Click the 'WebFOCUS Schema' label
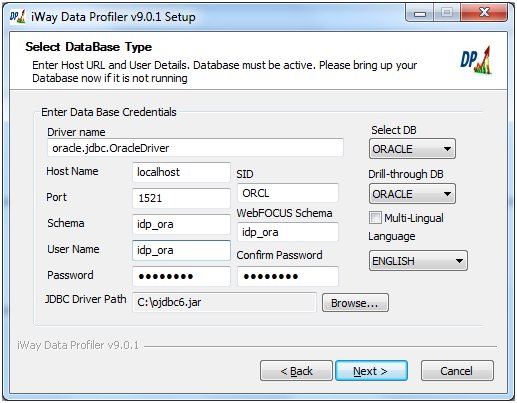This screenshot has width=517, height=403. 284,213
